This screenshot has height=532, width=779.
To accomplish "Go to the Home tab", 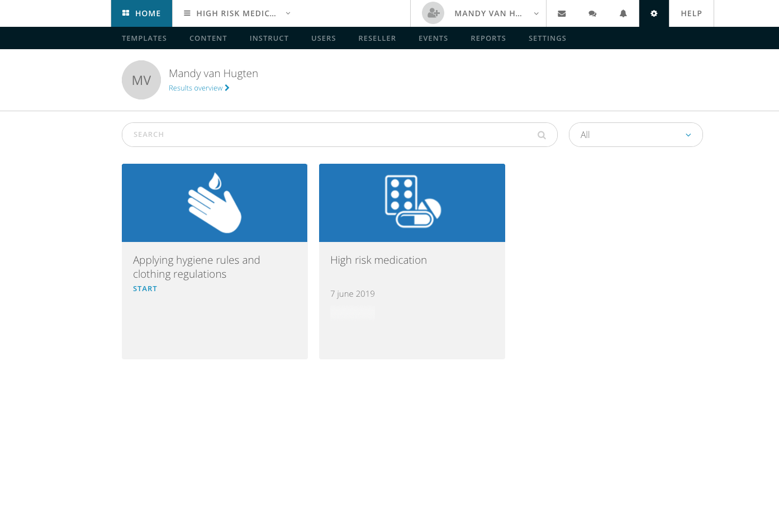I will point(141,13).
